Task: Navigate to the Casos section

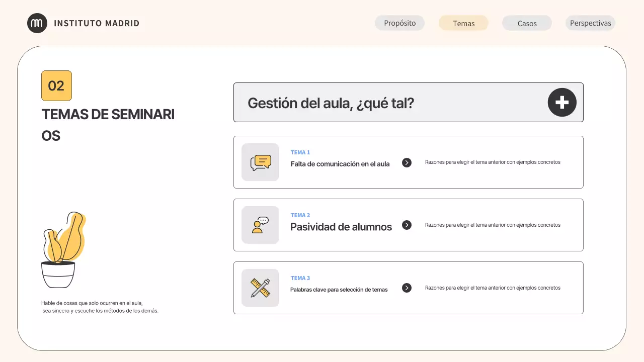Action: click(x=527, y=23)
